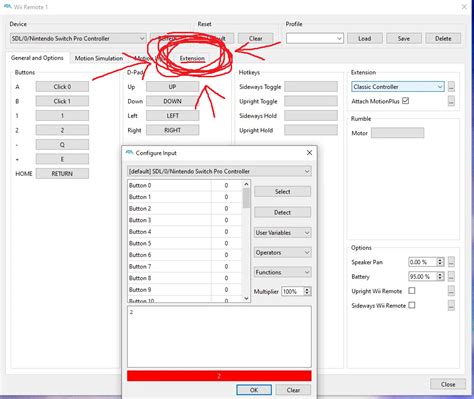Click the Speaker Pan spinner arrows
This screenshot has width=474, height=399.
click(440, 262)
